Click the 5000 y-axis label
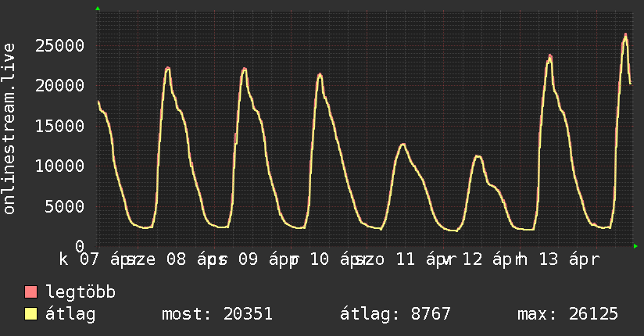This screenshot has width=644, height=336. (x=65, y=206)
